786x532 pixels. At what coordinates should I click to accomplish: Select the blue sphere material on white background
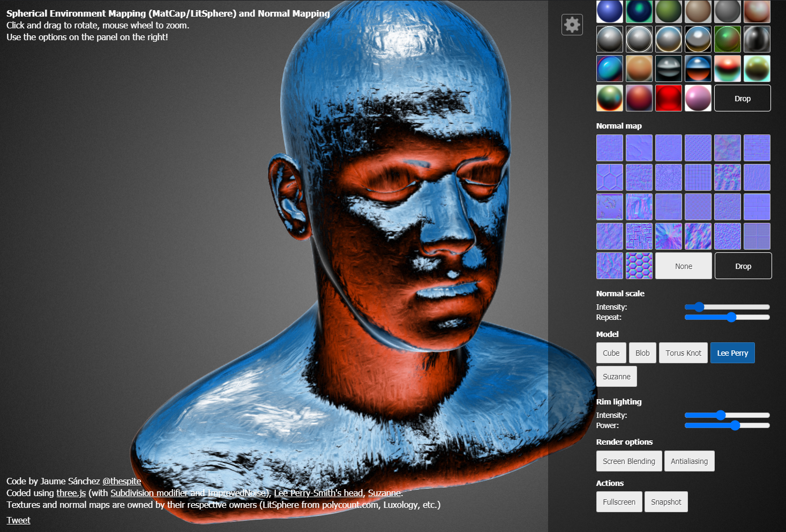tap(610, 11)
